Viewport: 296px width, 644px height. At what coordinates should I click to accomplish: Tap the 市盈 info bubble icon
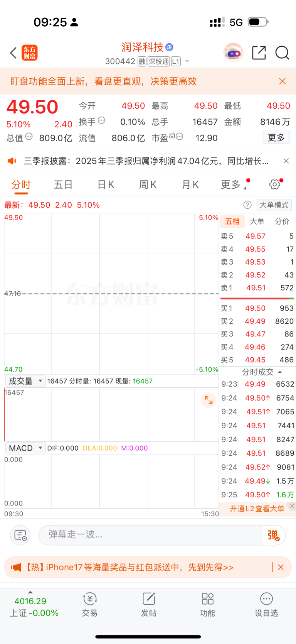coord(179,136)
